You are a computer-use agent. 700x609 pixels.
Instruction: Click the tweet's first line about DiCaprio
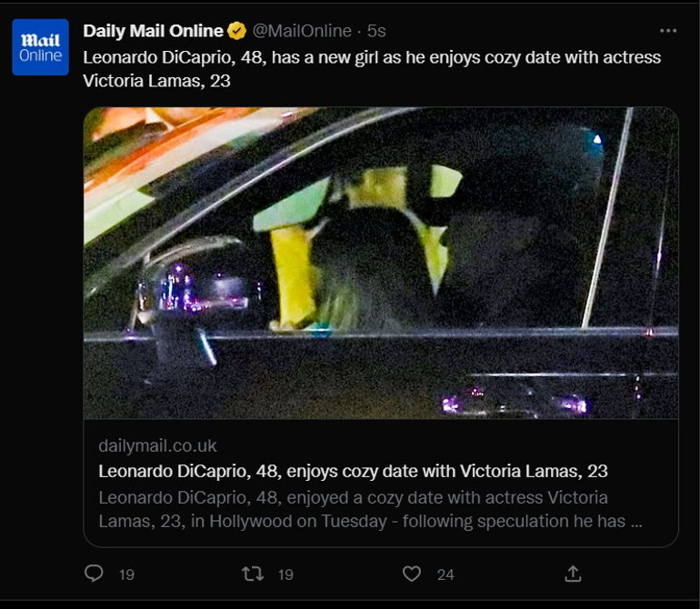pyautogui.click(x=372, y=57)
